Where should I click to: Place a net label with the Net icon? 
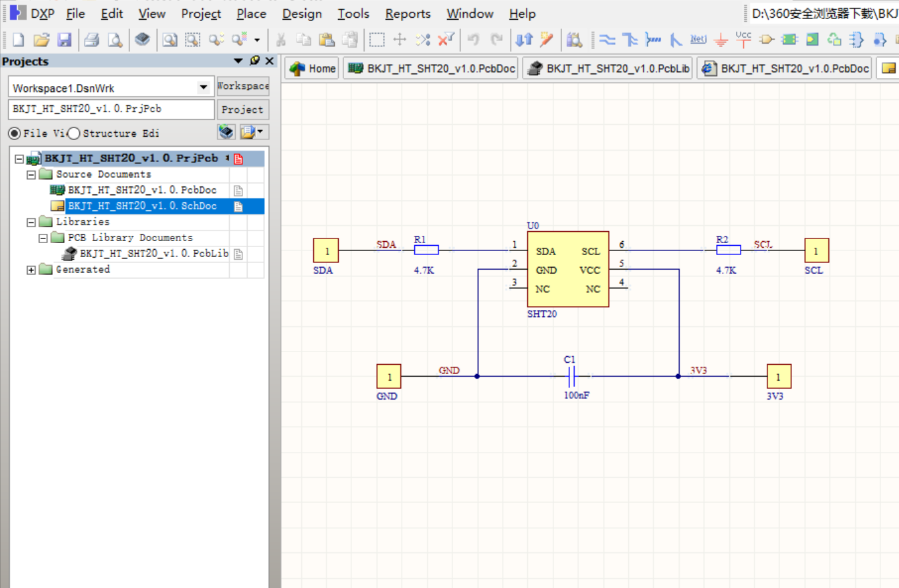pos(698,40)
